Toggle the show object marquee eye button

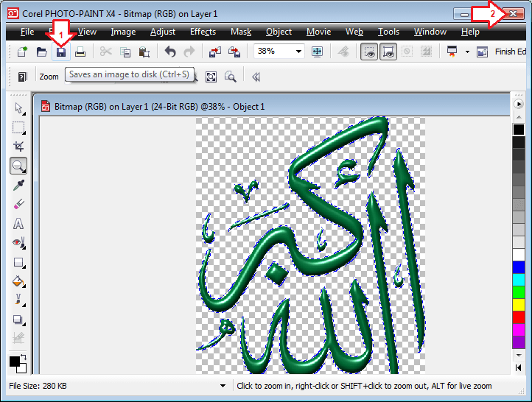point(368,52)
